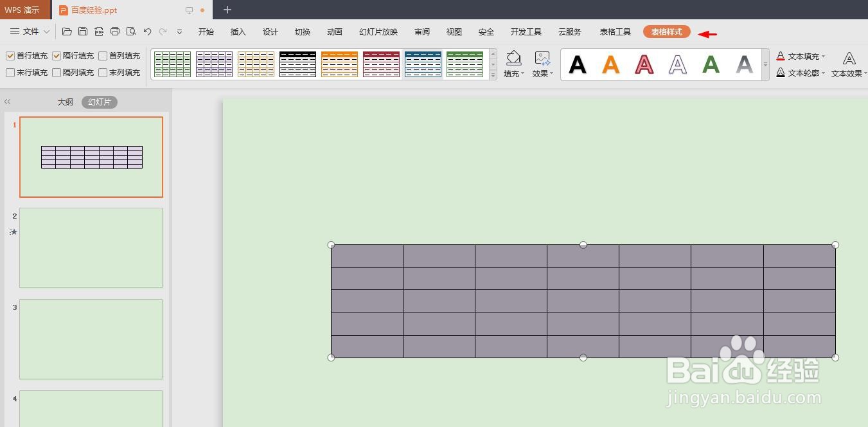Apply the orange WordArt style A

611,64
